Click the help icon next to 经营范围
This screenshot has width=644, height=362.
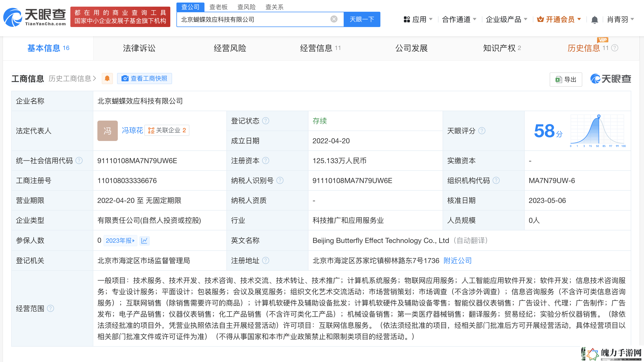coord(50,308)
